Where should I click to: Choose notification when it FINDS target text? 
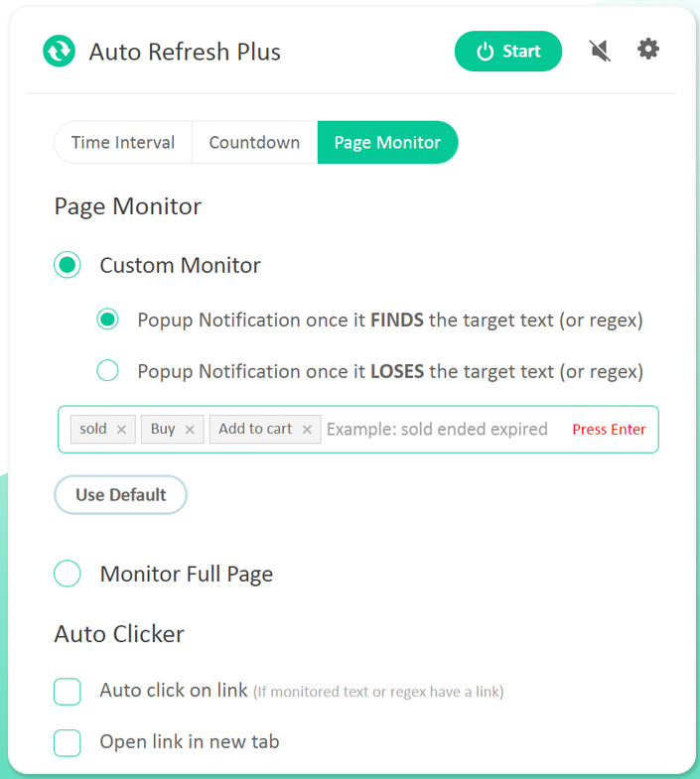tap(107, 319)
